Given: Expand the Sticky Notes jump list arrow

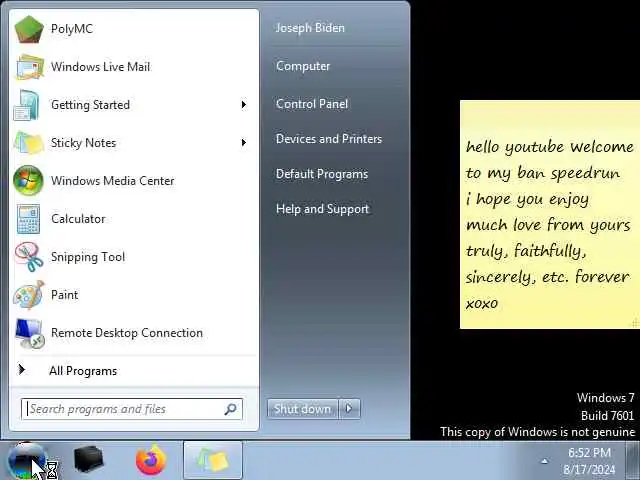Looking at the screenshot, I should pos(244,142).
